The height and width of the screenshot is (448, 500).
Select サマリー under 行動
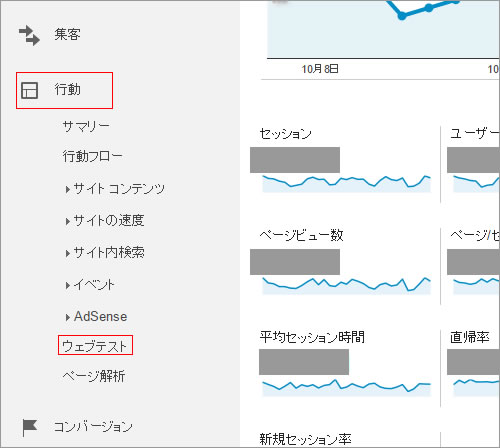click(86, 126)
